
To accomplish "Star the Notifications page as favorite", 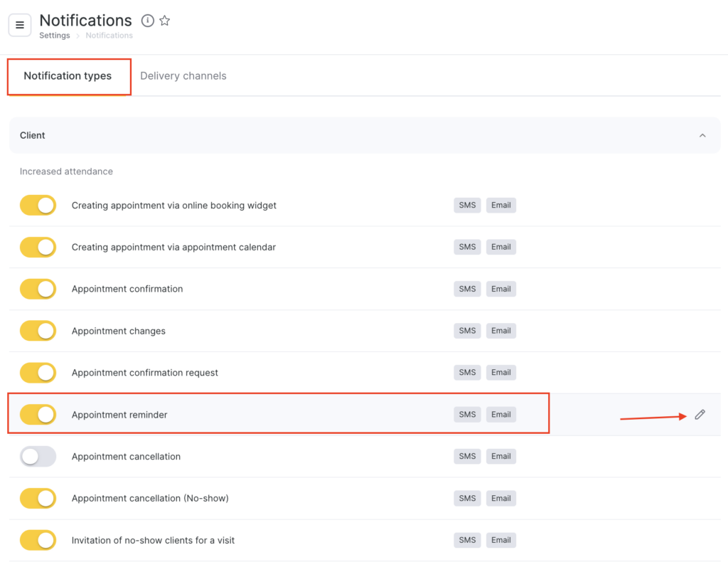I will pos(165,21).
